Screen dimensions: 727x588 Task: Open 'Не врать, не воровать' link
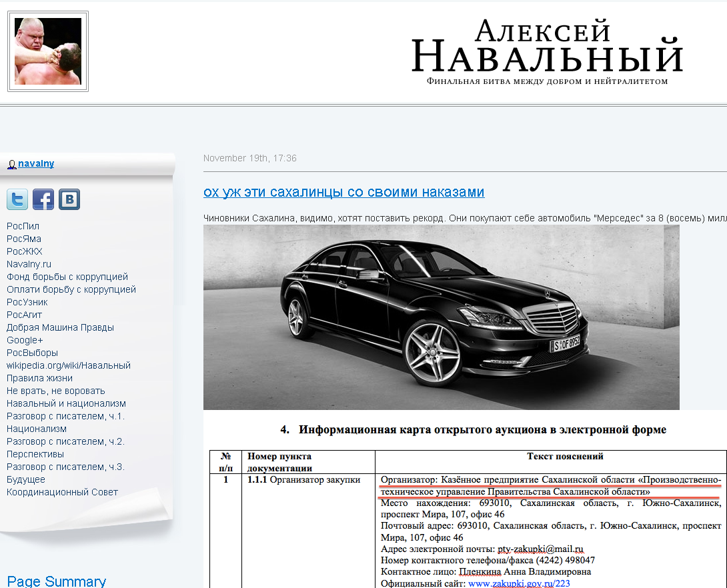[x=55, y=391]
